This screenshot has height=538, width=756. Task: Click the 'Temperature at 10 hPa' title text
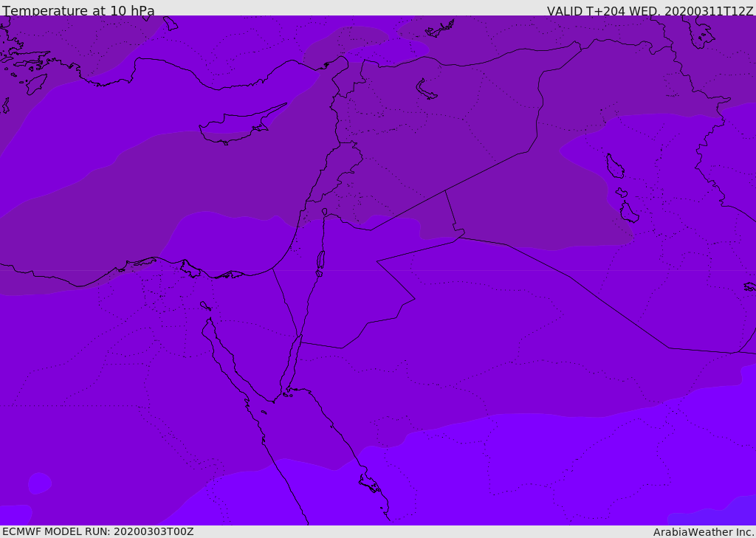click(78, 10)
